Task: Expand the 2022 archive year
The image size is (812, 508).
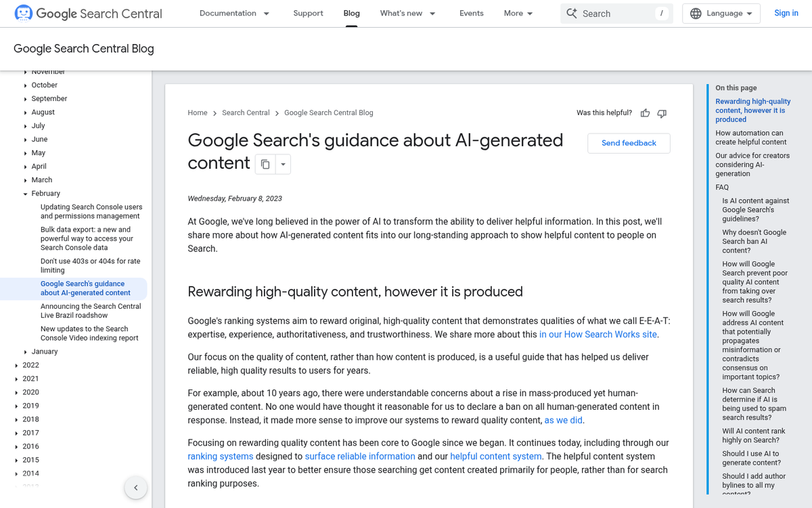Action: point(17,365)
